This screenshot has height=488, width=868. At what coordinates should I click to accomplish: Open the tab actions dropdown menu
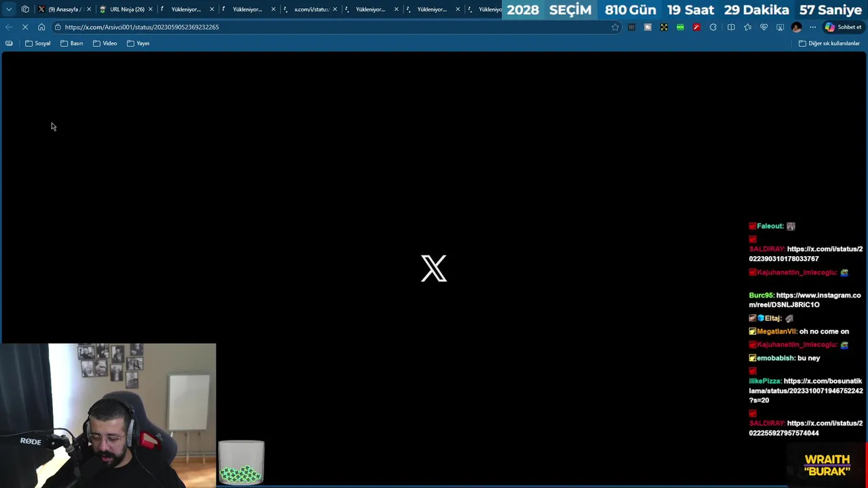[9, 9]
